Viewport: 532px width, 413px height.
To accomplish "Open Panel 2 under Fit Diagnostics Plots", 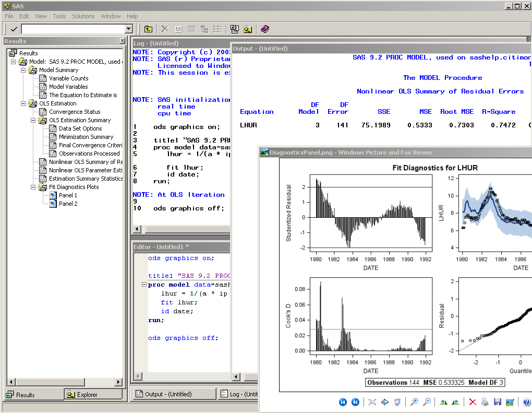I will coord(68,204).
